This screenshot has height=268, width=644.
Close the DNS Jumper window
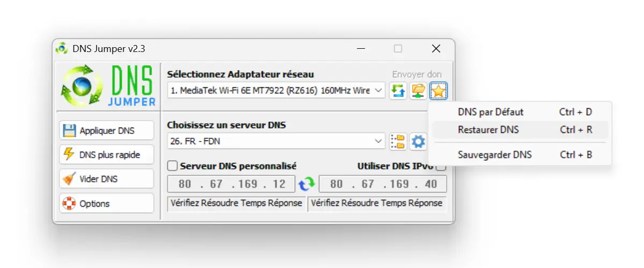[436, 49]
